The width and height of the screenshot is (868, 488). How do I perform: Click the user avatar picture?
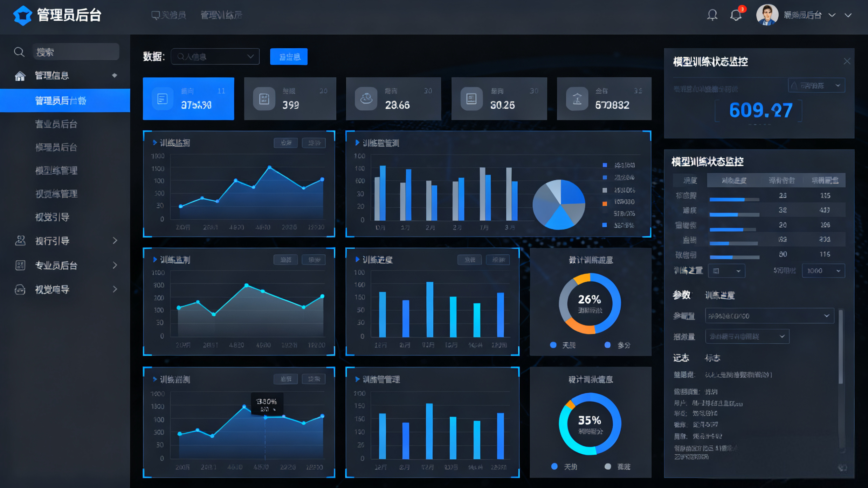click(x=767, y=15)
